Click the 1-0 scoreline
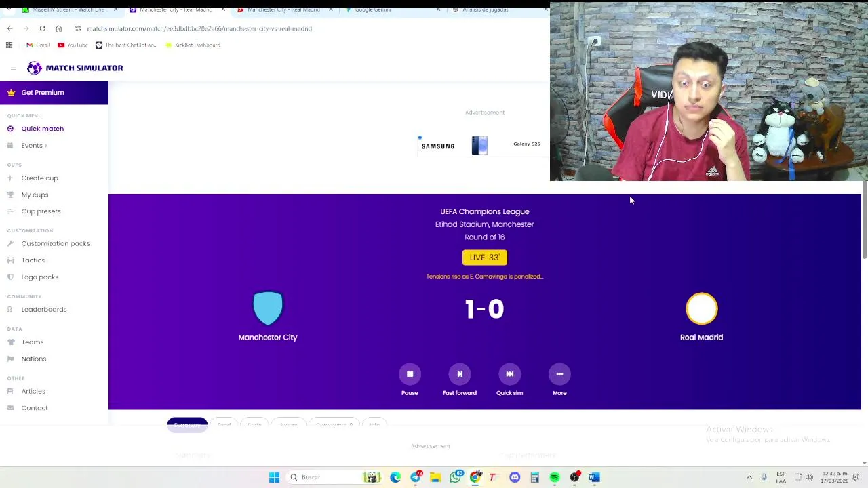The image size is (868, 488). [484, 309]
